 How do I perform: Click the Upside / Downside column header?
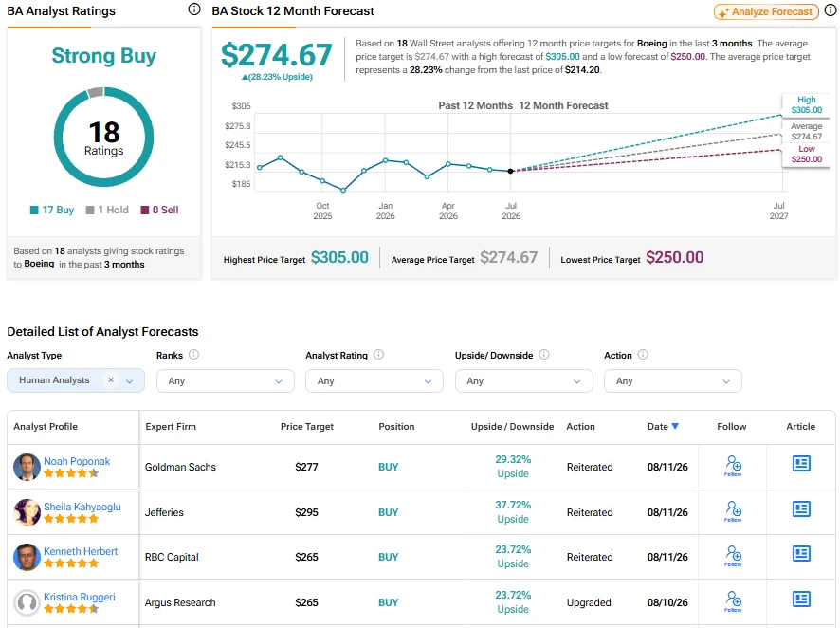coord(512,427)
